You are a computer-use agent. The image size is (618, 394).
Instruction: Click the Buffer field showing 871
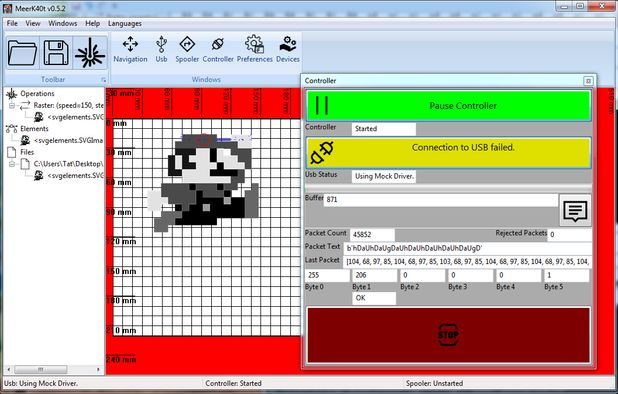441,200
